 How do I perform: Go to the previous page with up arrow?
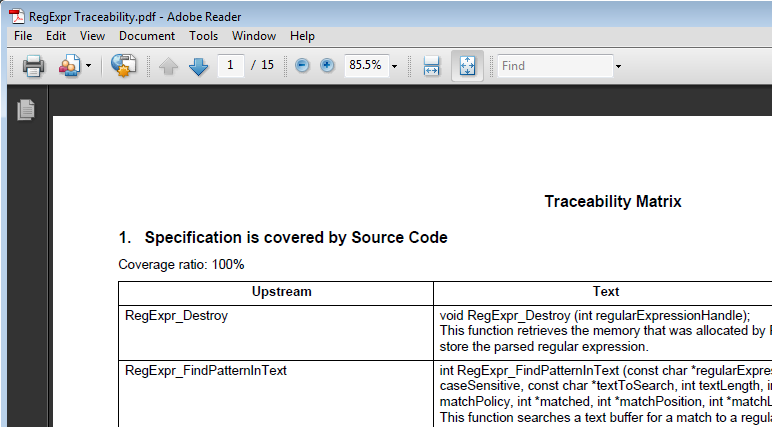[x=168, y=66]
